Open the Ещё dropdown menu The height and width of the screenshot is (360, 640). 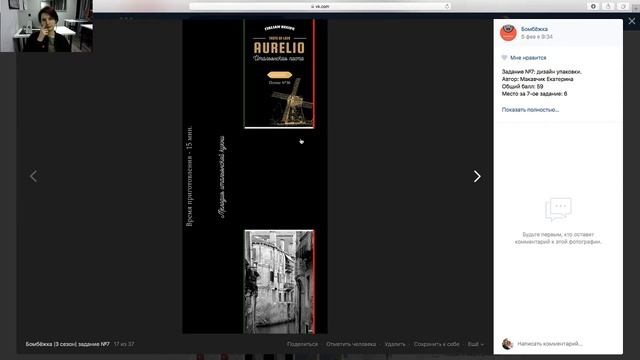tap(475, 344)
